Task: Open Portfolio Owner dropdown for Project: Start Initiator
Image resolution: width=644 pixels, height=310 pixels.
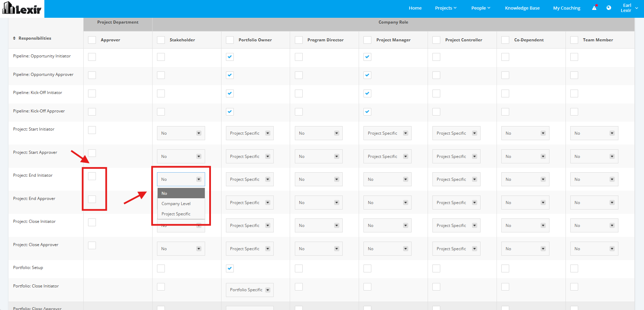Action: pyautogui.click(x=249, y=133)
